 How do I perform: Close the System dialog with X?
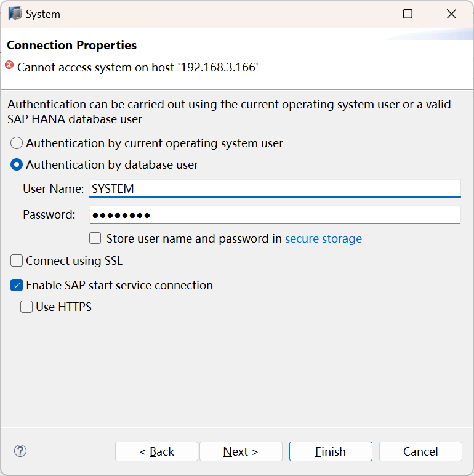point(452,14)
